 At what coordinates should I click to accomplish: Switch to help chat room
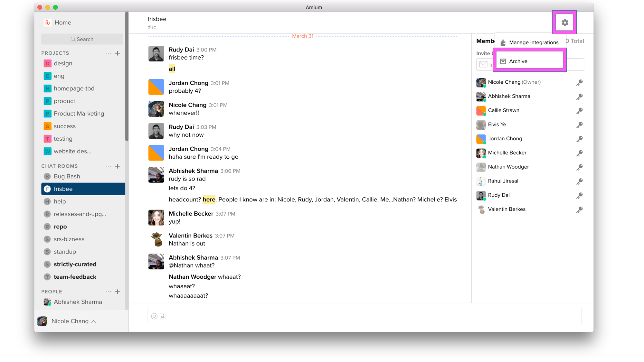[x=83, y=201]
